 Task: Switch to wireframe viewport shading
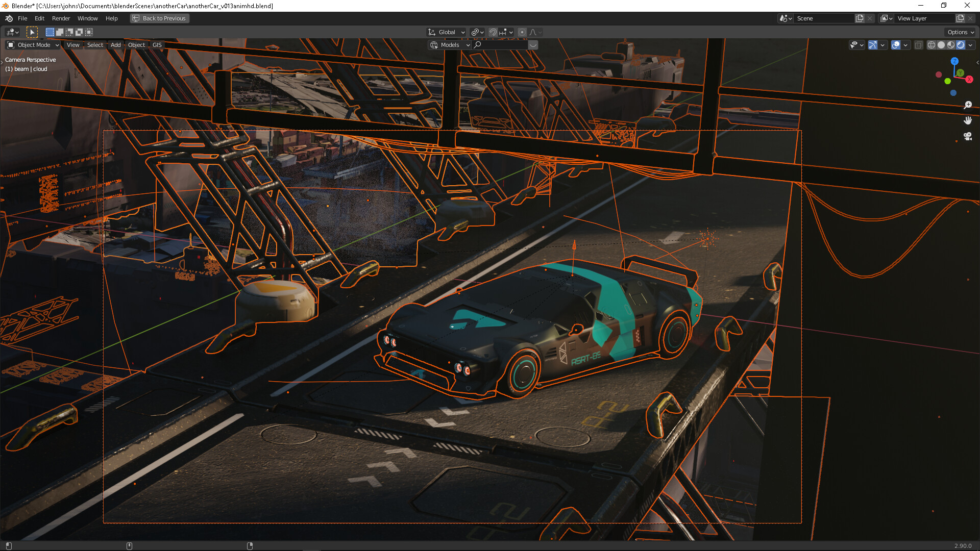pos(932,45)
